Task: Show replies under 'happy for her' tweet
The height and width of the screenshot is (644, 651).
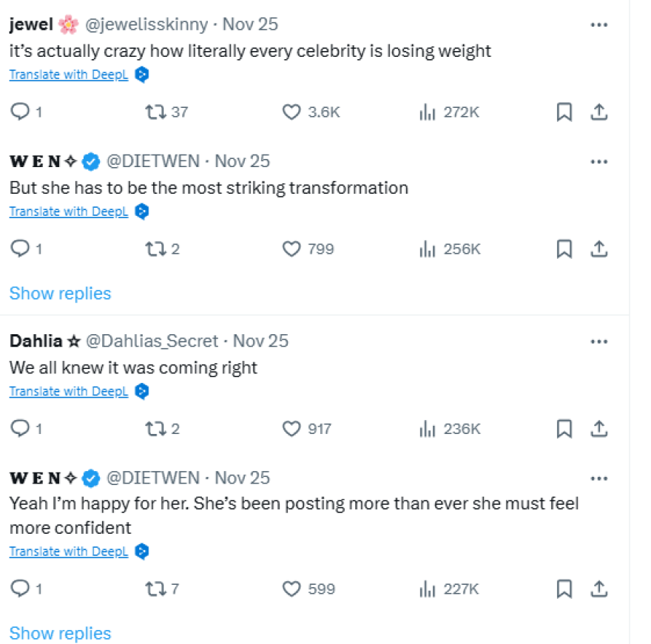Action: 60,634
